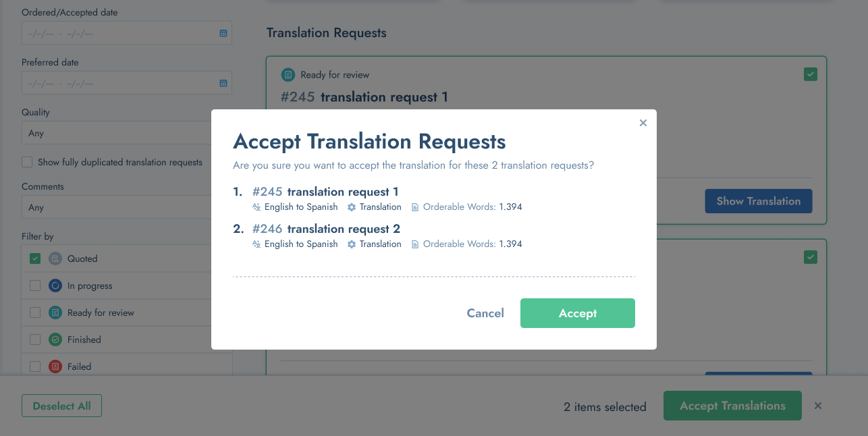Click the In progress status icon
The height and width of the screenshot is (436, 868).
[55, 285]
